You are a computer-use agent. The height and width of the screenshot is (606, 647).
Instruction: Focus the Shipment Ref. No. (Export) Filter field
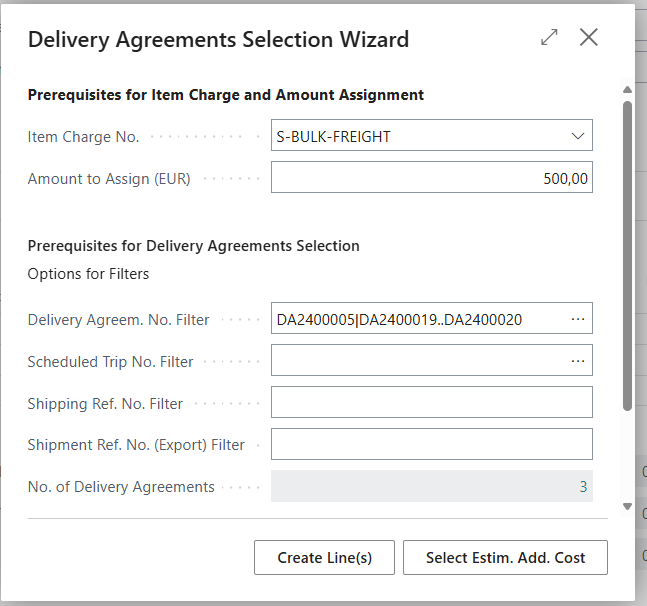431,445
